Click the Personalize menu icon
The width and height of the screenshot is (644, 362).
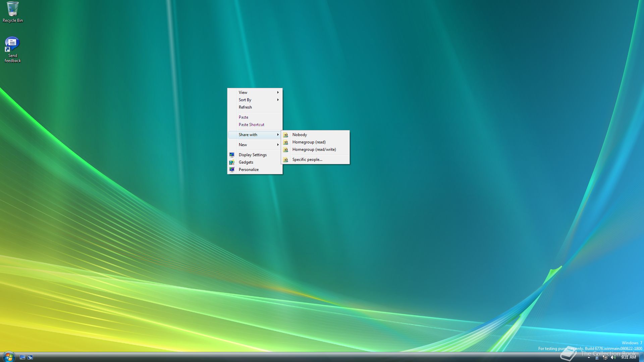click(232, 170)
